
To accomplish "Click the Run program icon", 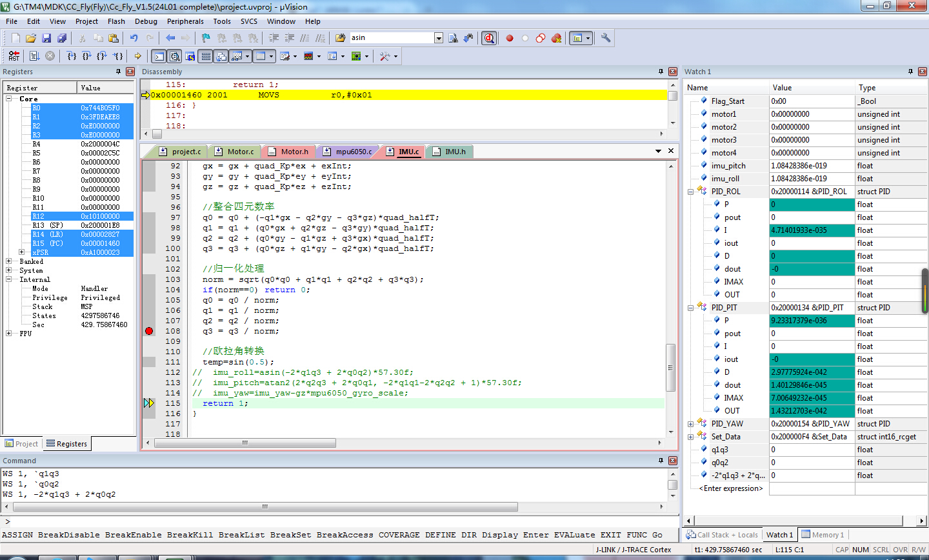I will (x=35, y=56).
